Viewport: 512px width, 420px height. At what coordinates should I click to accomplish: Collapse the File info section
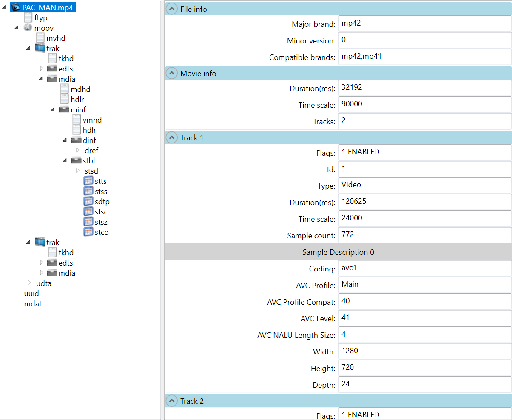(x=172, y=9)
